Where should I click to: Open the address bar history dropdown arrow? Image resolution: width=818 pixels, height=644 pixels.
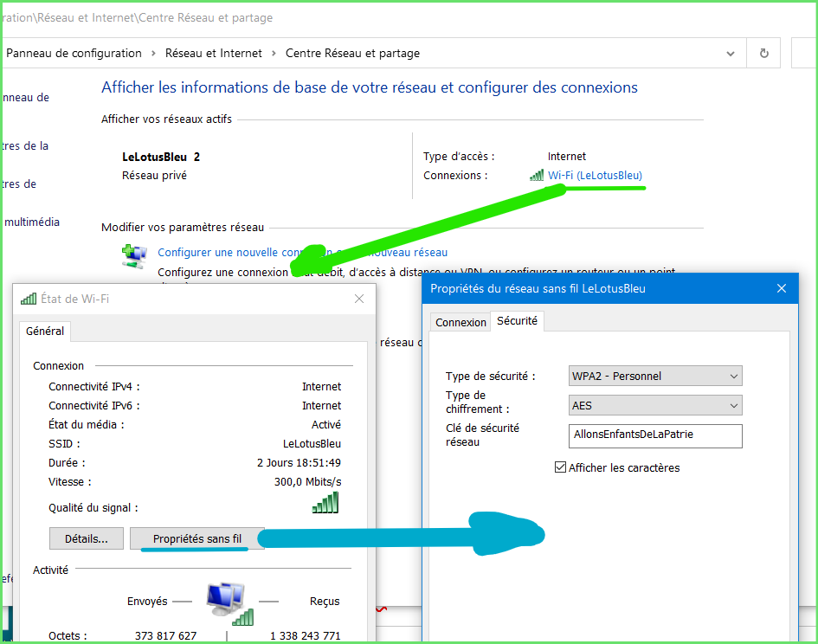(x=731, y=54)
